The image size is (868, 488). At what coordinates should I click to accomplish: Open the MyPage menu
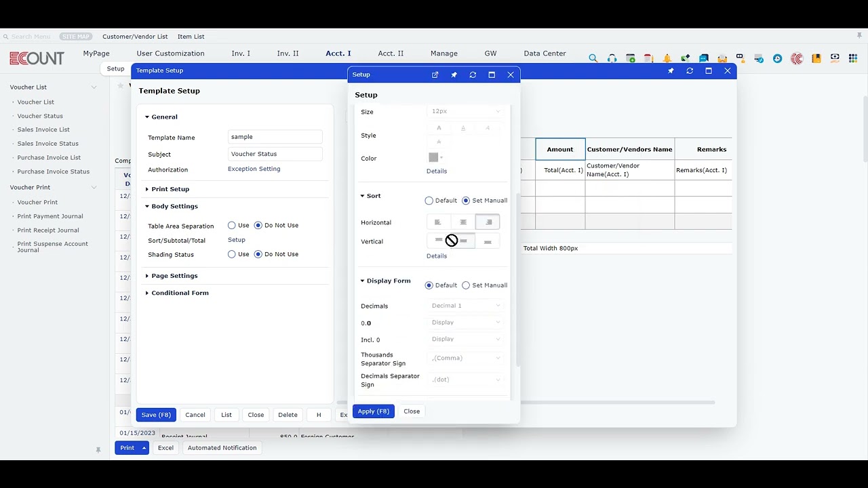[x=96, y=54]
